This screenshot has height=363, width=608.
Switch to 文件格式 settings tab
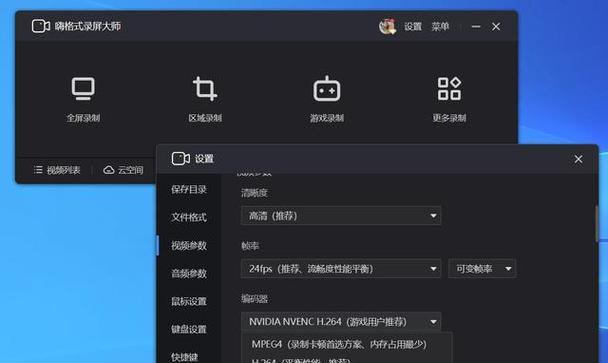click(x=189, y=217)
